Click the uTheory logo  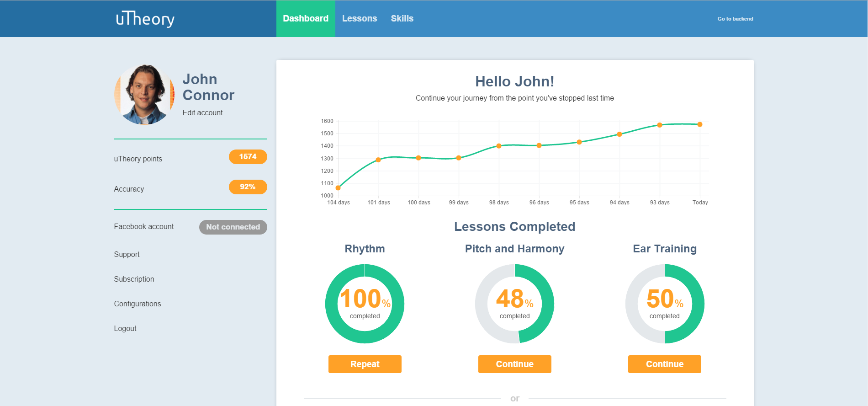click(145, 19)
